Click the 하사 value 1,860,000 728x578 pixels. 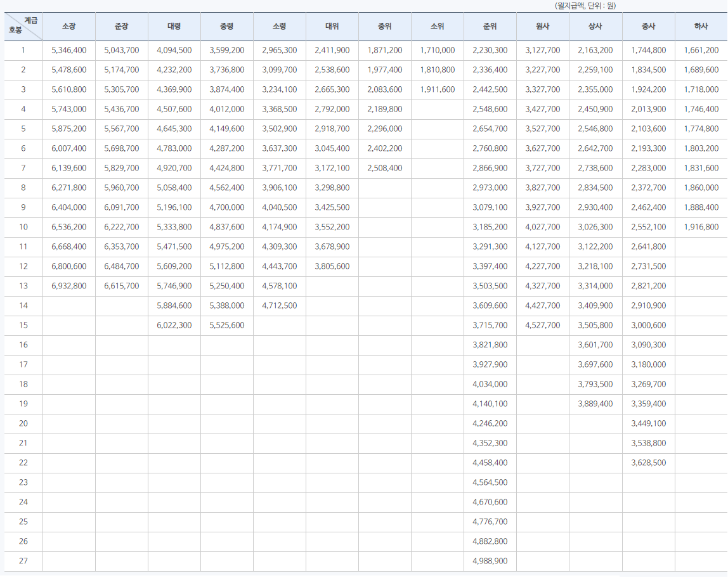[x=701, y=188]
